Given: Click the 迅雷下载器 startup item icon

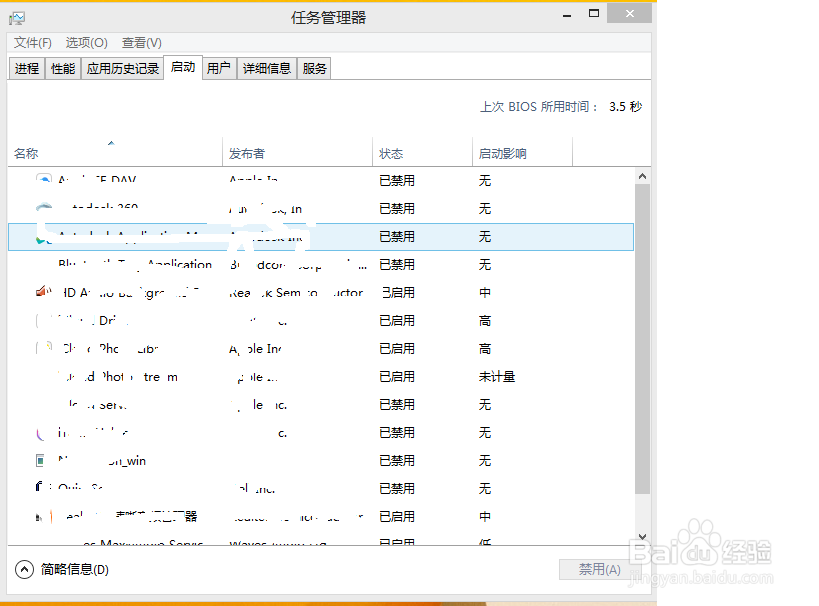Looking at the screenshot, I should (38, 516).
